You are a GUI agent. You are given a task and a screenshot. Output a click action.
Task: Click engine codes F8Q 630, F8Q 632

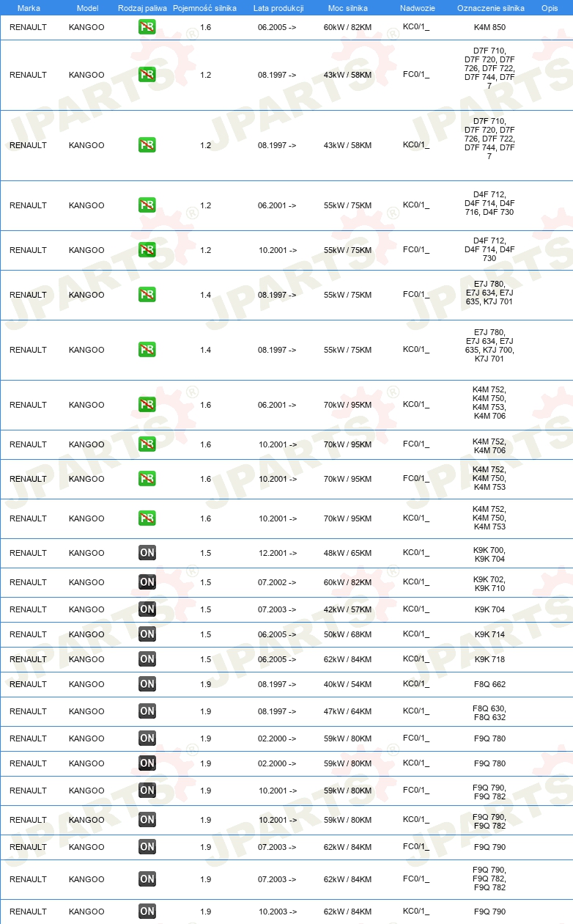(x=489, y=713)
